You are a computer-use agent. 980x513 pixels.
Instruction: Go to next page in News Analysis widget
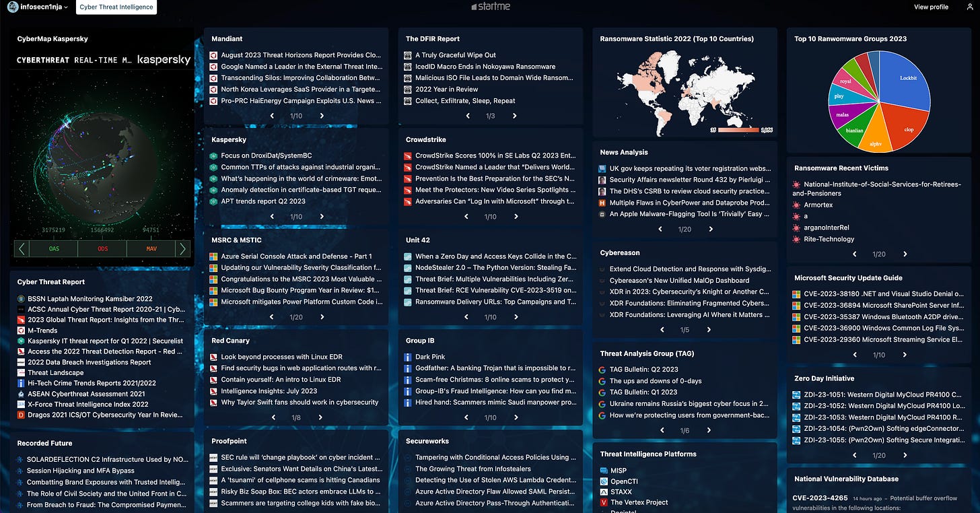[x=711, y=230]
